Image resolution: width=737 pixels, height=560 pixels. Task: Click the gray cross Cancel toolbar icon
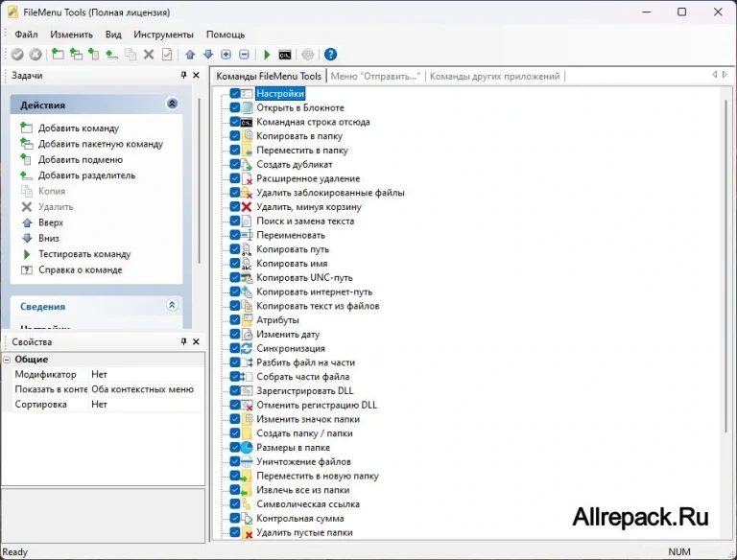click(x=36, y=55)
